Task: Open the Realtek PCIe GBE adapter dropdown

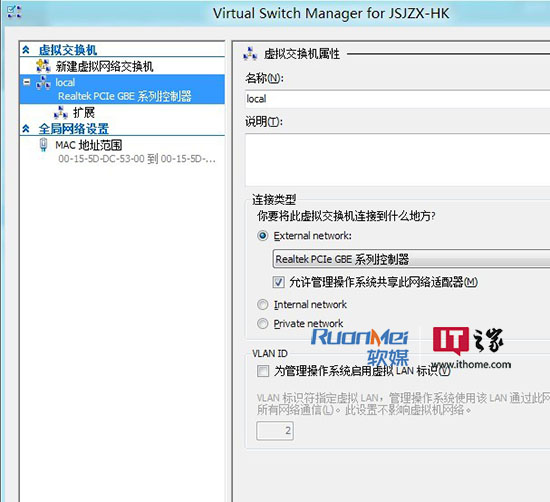Action: [x=411, y=259]
